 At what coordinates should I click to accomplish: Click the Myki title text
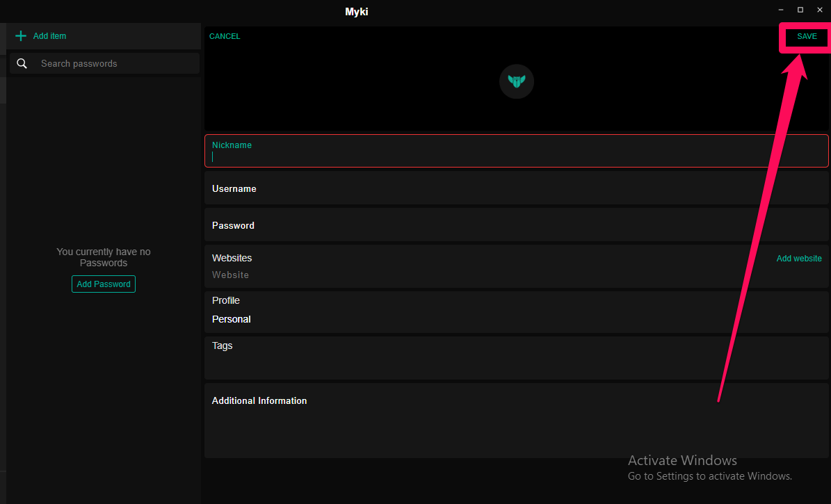tap(357, 12)
